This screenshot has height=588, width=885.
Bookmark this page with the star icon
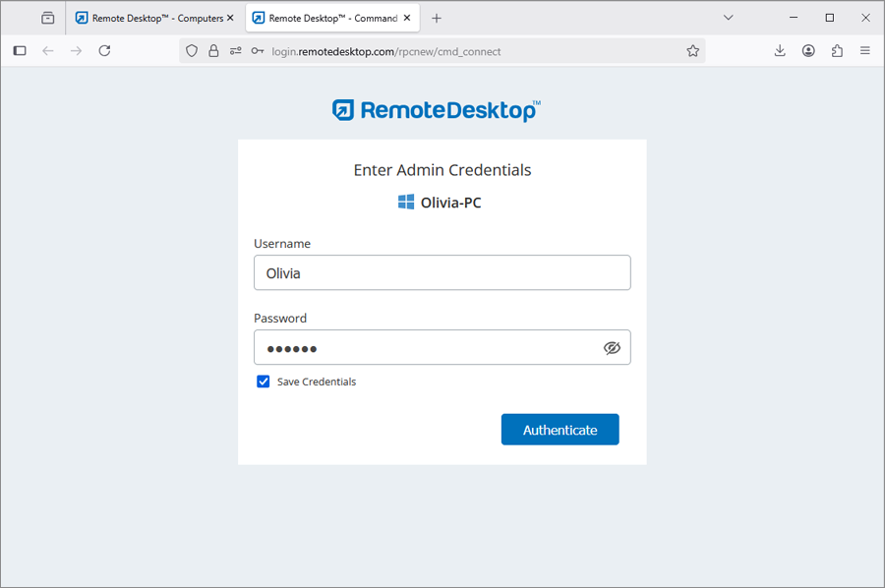(x=693, y=51)
